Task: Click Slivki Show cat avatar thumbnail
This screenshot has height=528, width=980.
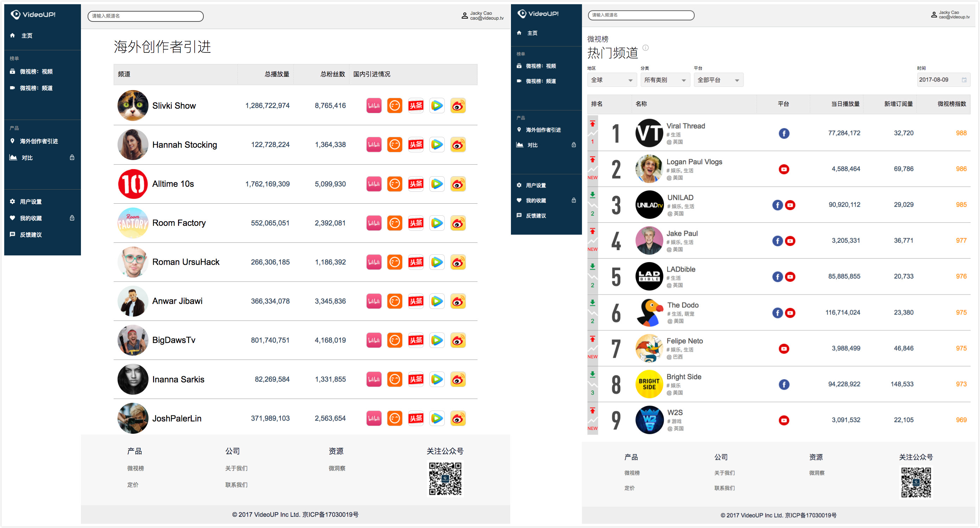Action: point(133,106)
